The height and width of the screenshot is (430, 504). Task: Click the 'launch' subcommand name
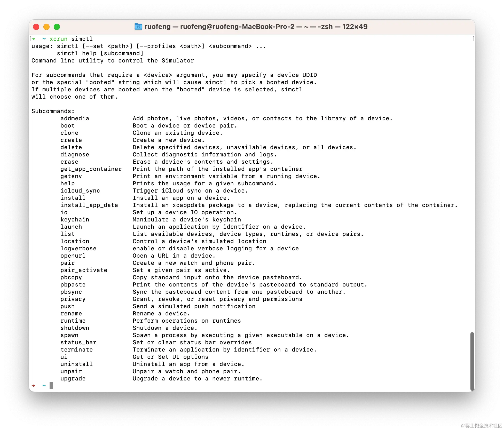71,227
